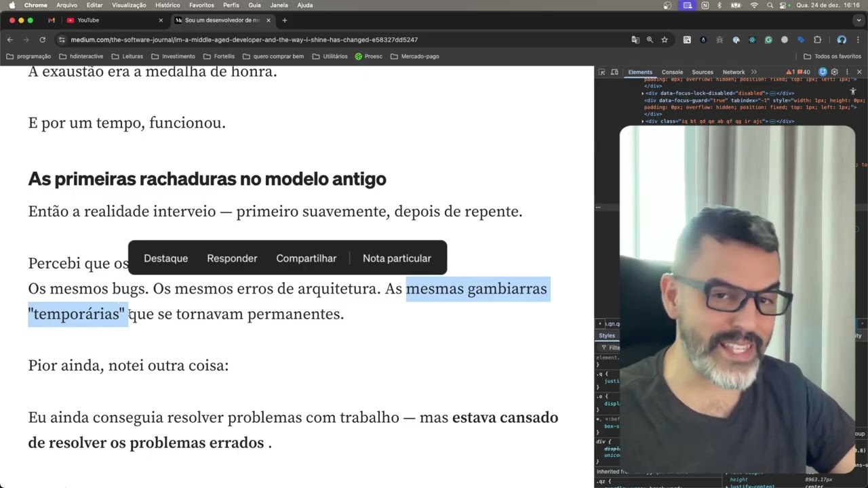Click the DevTools warnings and issues counter
This screenshot has width=868, height=488.
[798, 72]
